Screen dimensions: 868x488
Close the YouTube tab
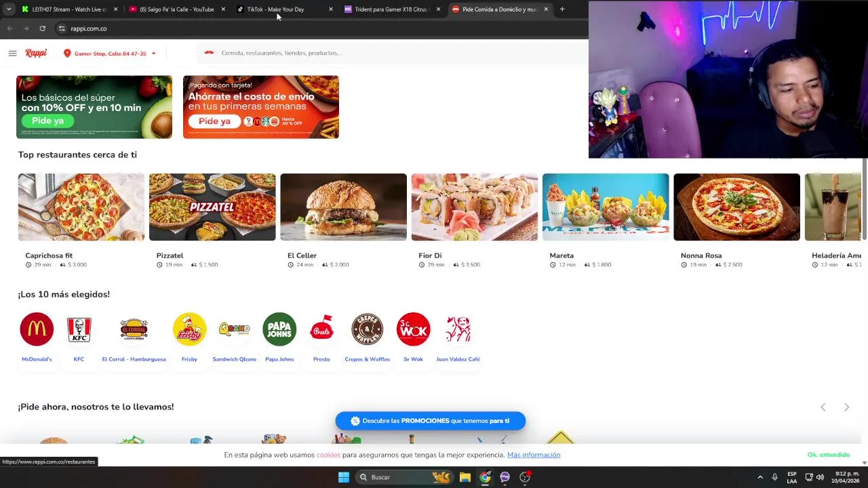point(223,9)
